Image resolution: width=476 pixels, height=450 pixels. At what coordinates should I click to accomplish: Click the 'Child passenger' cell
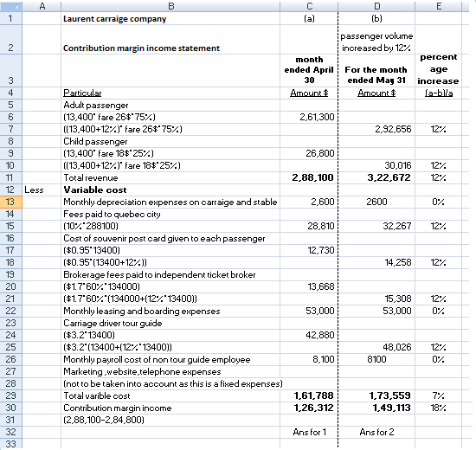pyautogui.click(x=170, y=142)
